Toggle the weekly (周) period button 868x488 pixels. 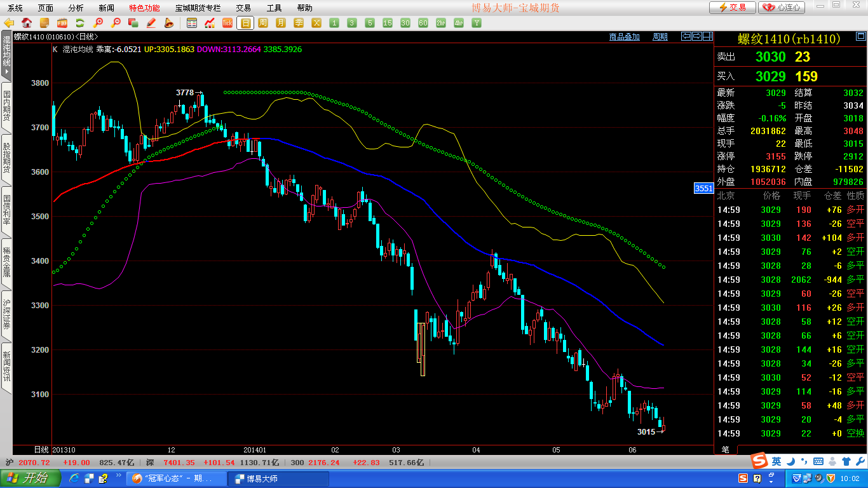(263, 23)
